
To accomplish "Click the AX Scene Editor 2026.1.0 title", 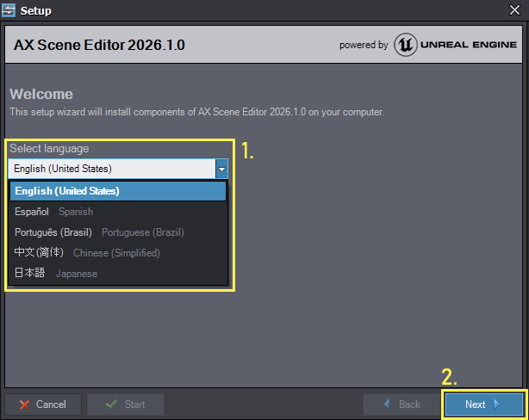I will (x=99, y=45).
